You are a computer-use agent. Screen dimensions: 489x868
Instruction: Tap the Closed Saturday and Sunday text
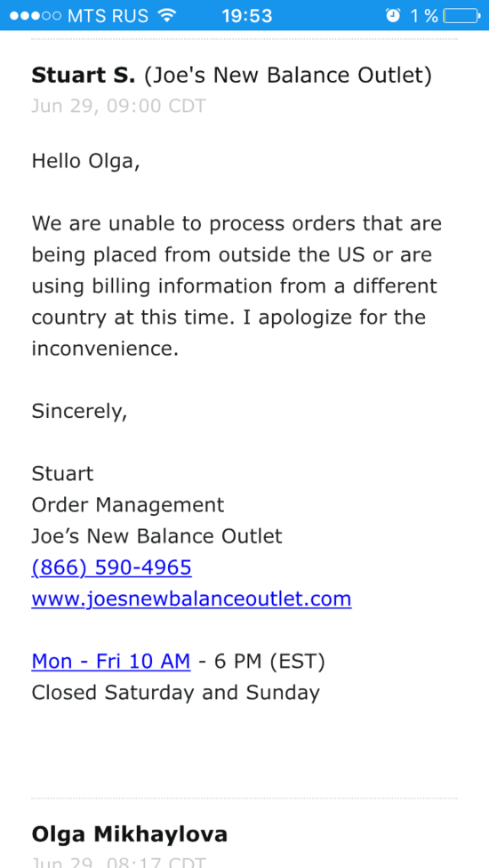click(175, 693)
